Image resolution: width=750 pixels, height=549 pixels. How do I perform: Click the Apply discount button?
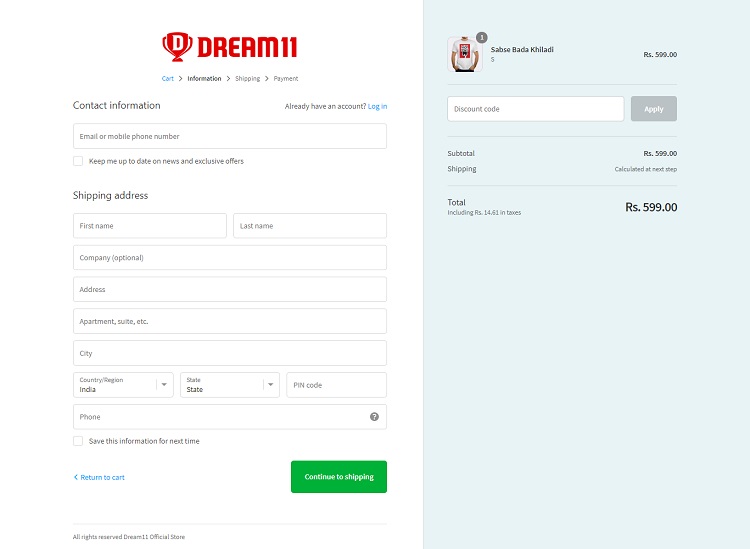coord(653,109)
